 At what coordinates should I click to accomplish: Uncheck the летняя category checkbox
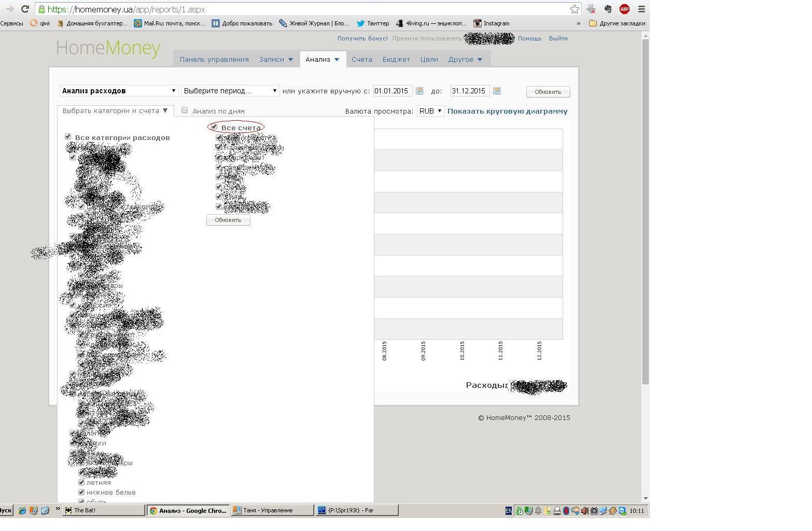click(81, 482)
